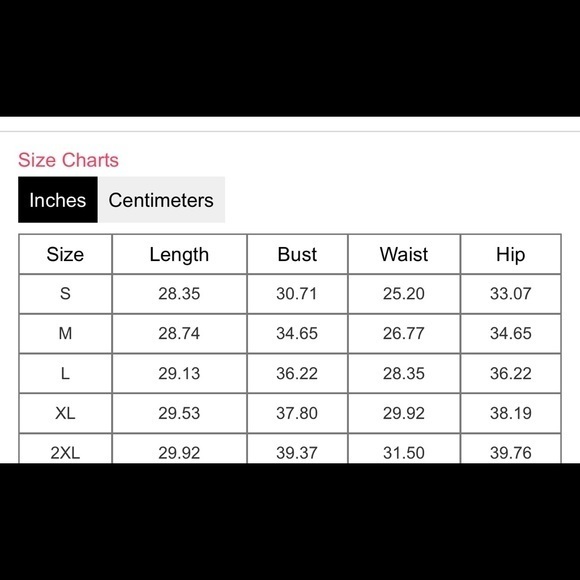Viewport: 580px width, 580px height.
Task: Click the M bust value 34.65
Action: tap(297, 334)
